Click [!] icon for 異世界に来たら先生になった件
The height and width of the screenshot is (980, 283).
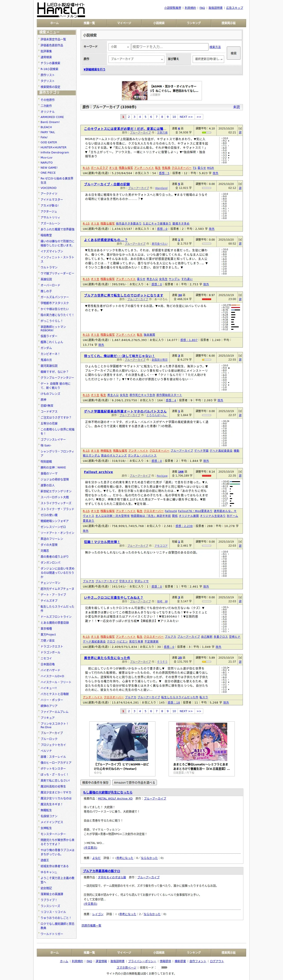click(240, 657)
